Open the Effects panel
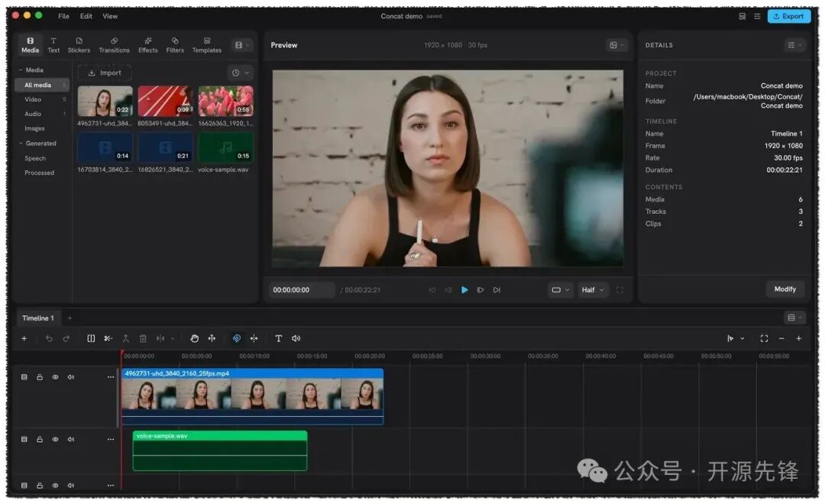Image resolution: width=825 pixels, height=504 pixels. pyautogui.click(x=148, y=45)
